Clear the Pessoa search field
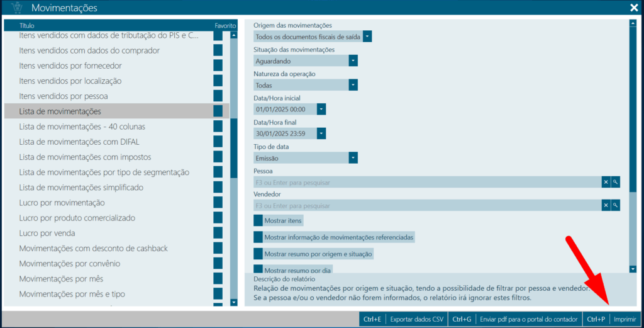 (x=606, y=182)
